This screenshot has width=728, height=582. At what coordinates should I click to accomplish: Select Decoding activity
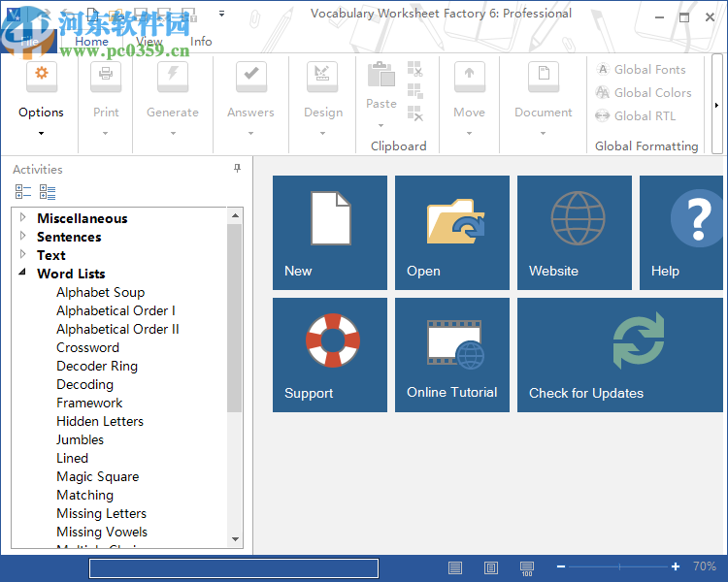click(85, 384)
